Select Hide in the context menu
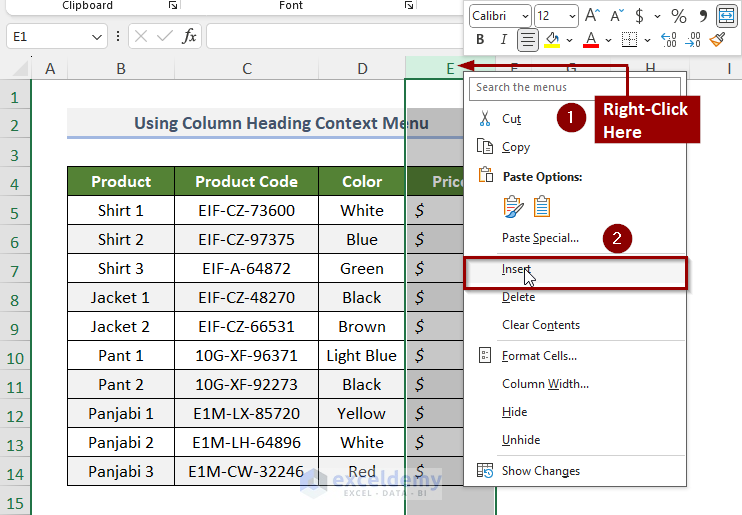 pos(514,412)
